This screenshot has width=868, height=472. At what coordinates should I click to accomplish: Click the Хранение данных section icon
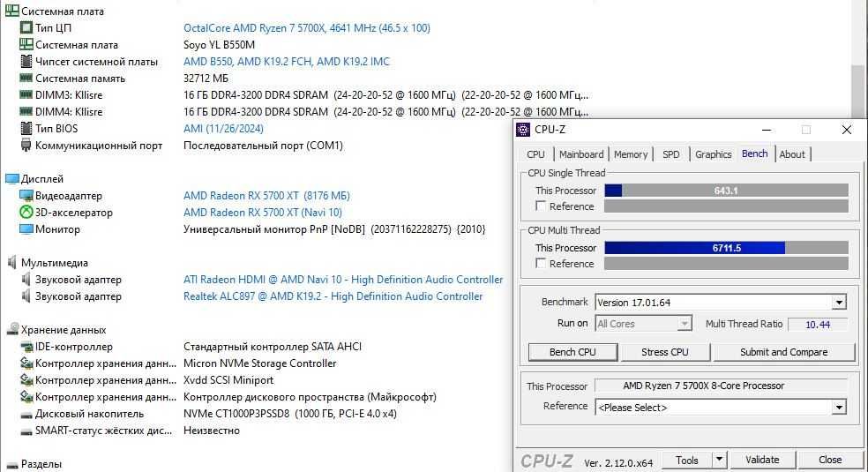click(x=12, y=329)
